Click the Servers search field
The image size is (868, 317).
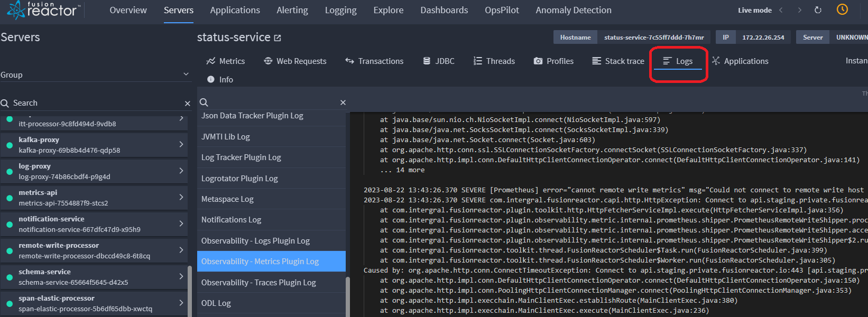(95, 103)
